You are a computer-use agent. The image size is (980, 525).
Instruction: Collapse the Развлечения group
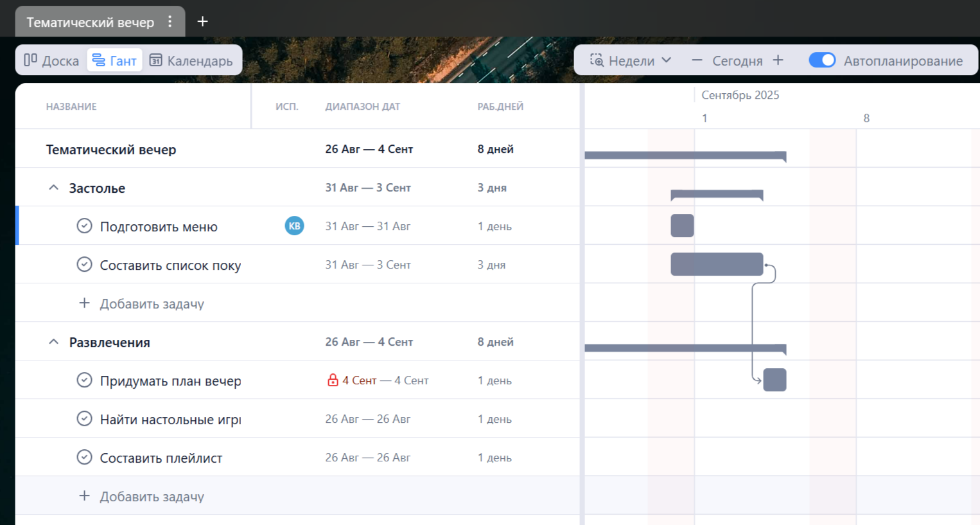[54, 342]
